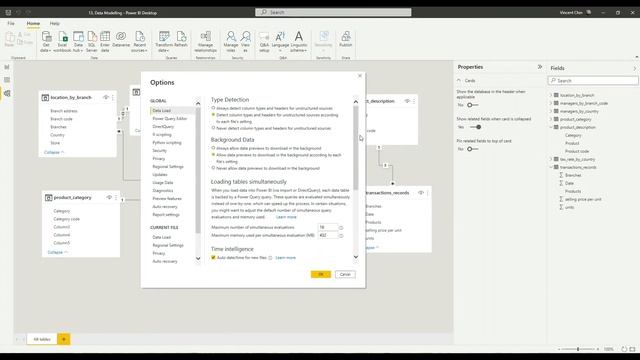Select Always allow data previews to download

click(213, 148)
